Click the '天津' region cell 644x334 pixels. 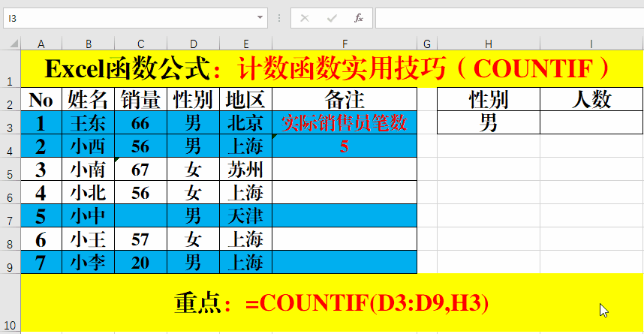(x=246, y=215)
